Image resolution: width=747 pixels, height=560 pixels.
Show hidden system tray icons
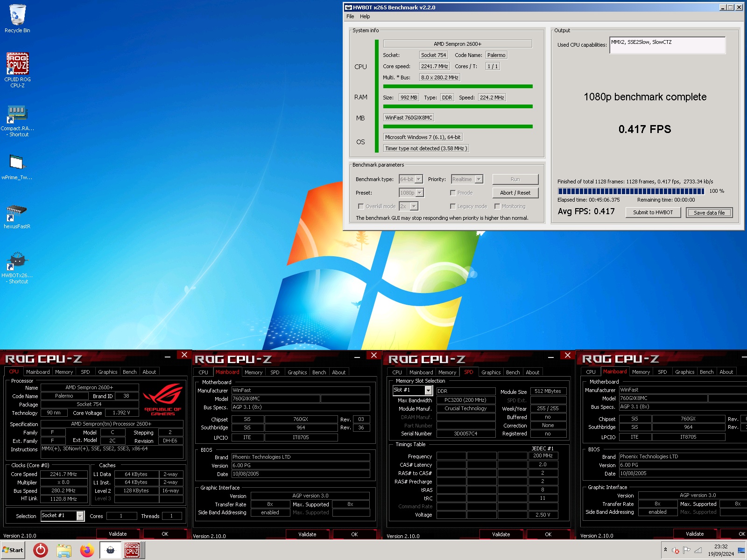coord(665,550)
